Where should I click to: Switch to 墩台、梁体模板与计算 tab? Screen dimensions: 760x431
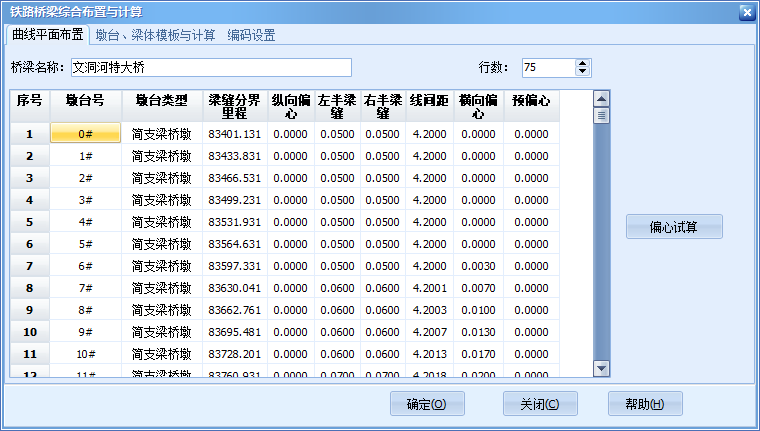(155, 35)
